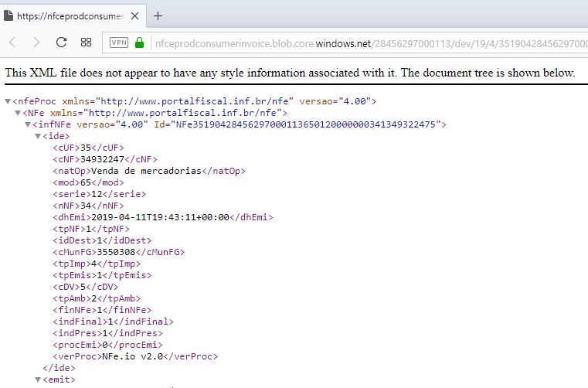Click the page icon on the tab
The width and height of the screenshot is (588, 388).
click(8, 15)
